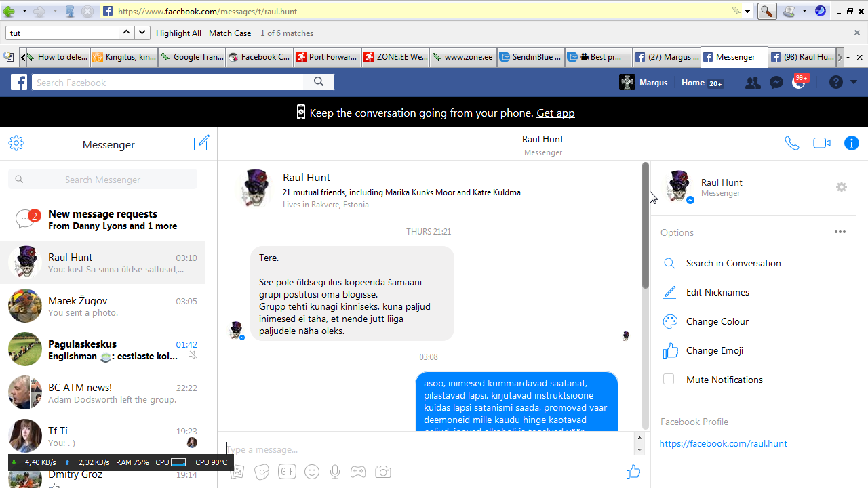
Task: Click the Change Emoji thumbs-up icon
Action: tap(670, 350)
